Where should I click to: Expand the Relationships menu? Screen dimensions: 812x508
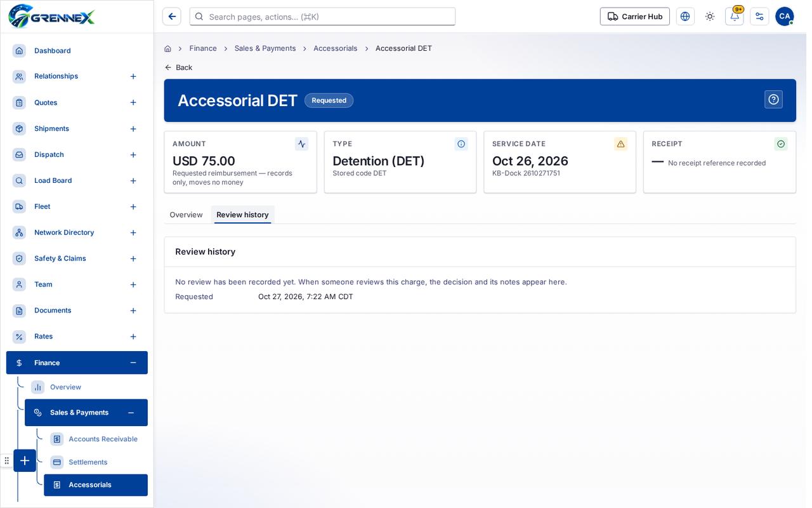(133, 76)
